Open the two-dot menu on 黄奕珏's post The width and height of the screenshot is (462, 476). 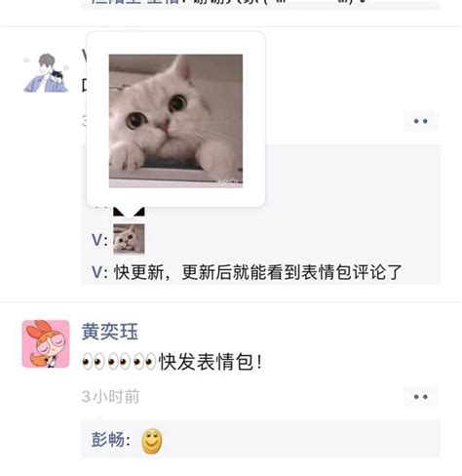coord(421,397)
